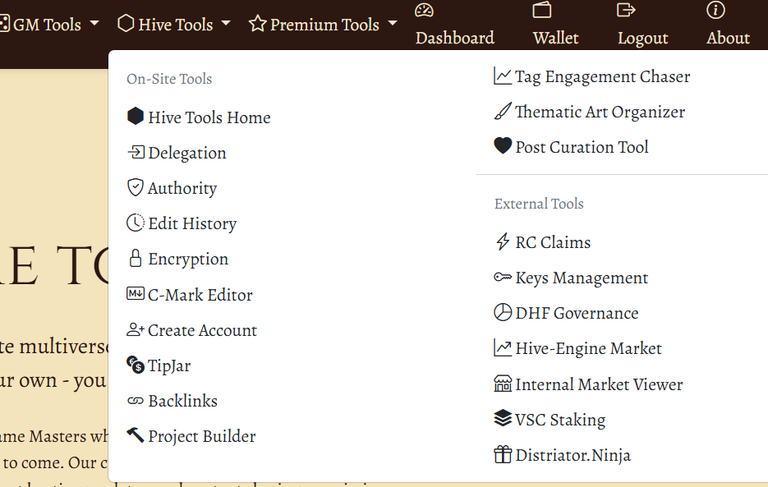Click the pie chart icon for DHF Governance
The image size is (768, 487).
pos(503,312)
